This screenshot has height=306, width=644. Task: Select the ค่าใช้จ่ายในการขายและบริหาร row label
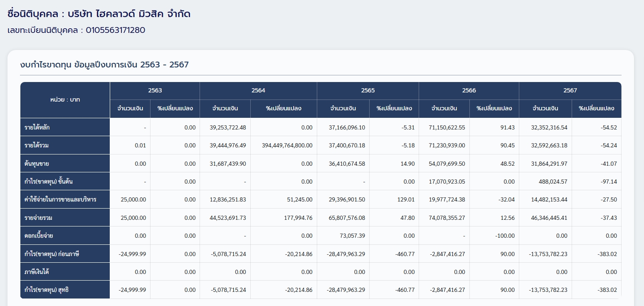[60, 199]
